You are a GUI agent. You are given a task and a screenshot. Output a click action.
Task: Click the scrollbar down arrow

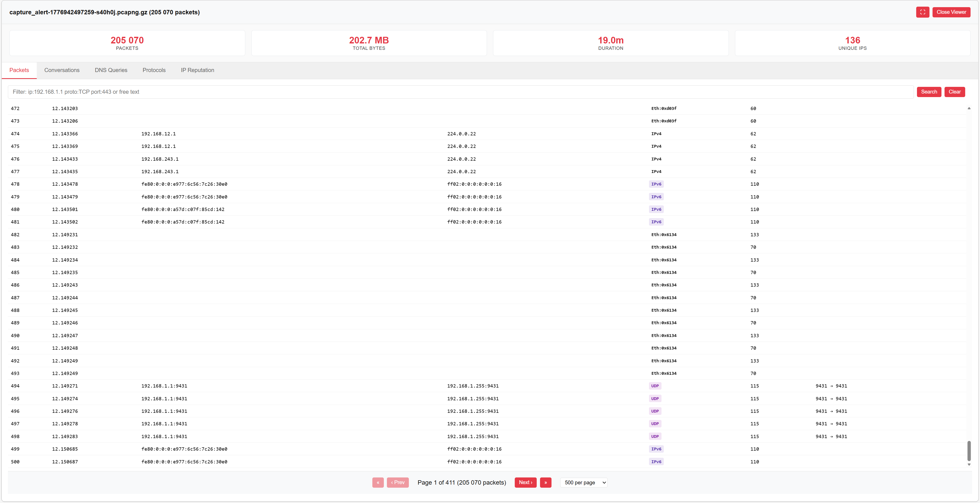[x=969, y=464]
